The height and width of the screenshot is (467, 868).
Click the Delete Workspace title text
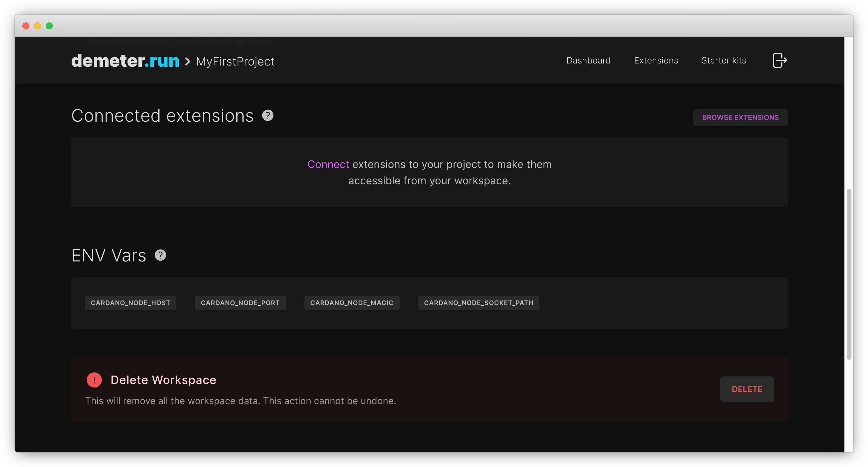point(163,380)
